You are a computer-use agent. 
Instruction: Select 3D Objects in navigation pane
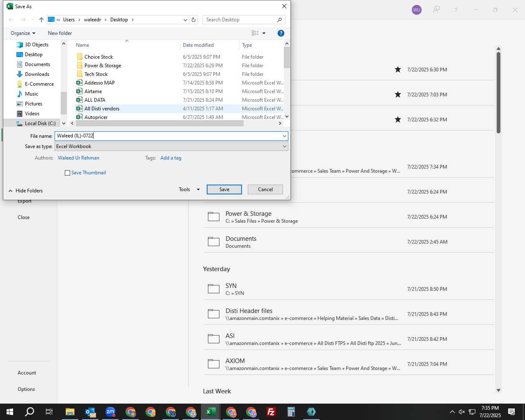click(x=37, y=45)
